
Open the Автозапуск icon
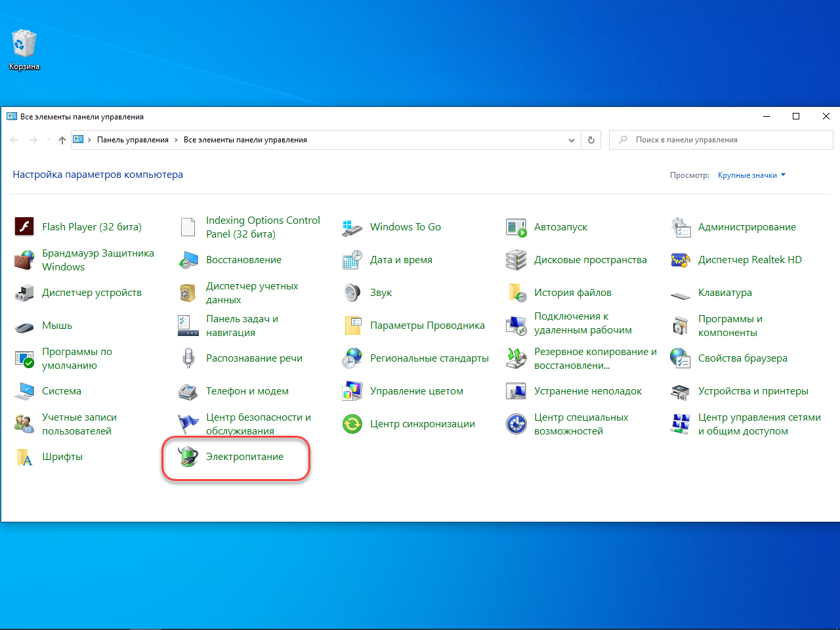[516, 227]
